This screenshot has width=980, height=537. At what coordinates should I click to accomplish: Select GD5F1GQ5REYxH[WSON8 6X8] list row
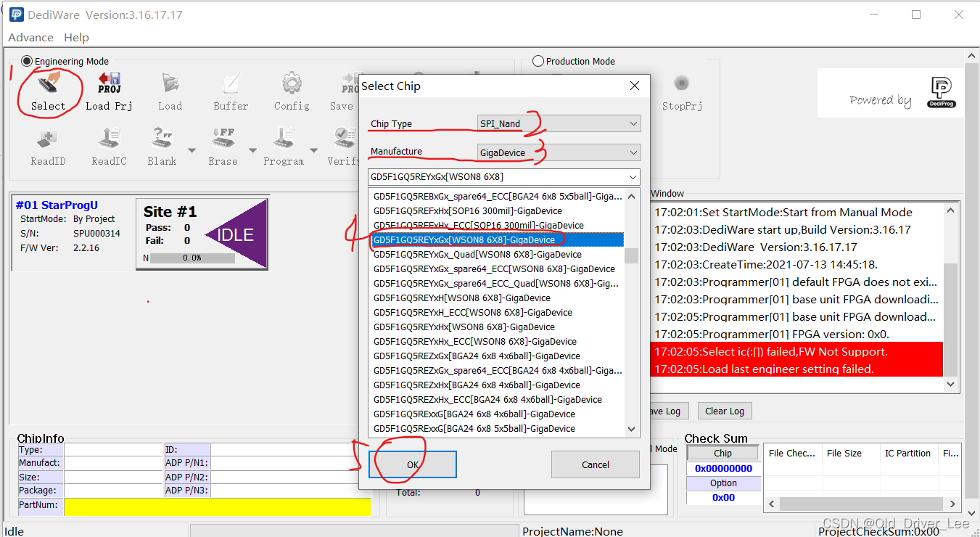tap(497, 298)
